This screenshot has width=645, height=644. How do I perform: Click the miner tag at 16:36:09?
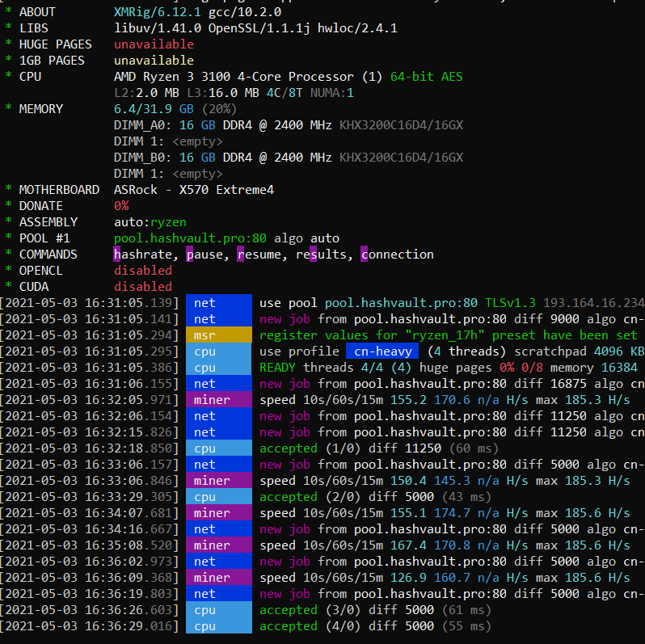218,577
